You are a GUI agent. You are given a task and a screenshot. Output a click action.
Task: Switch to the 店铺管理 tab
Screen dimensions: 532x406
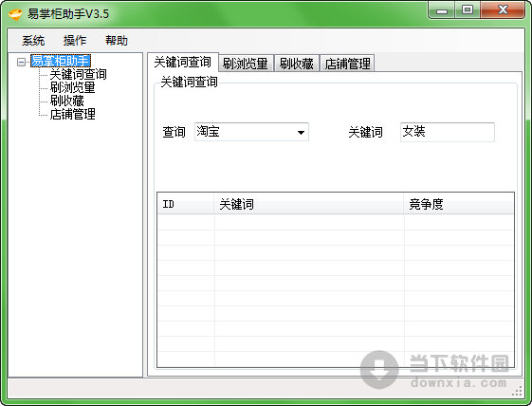point(347,64)
